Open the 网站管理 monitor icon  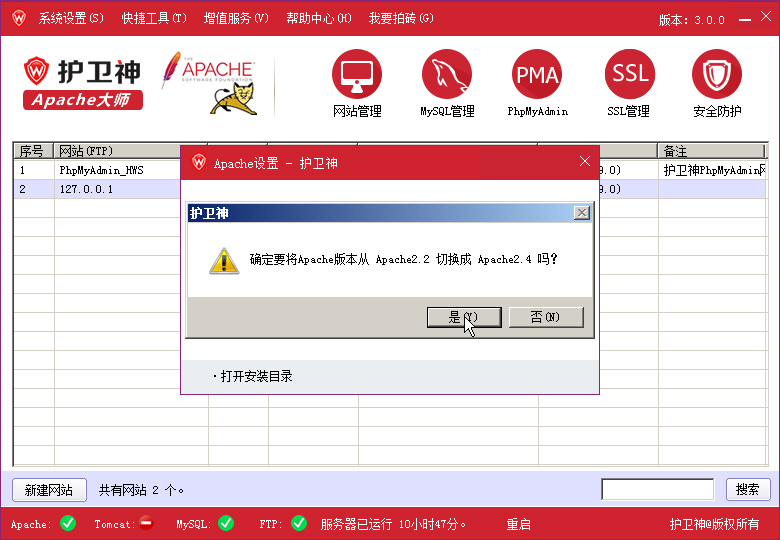pyautogui.click(x=357, y=74)
